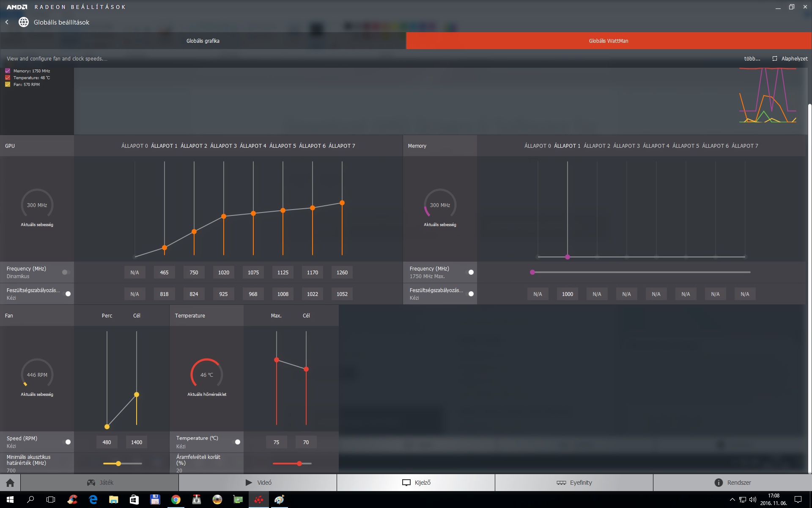Open the Eyefinity tab

574,483
